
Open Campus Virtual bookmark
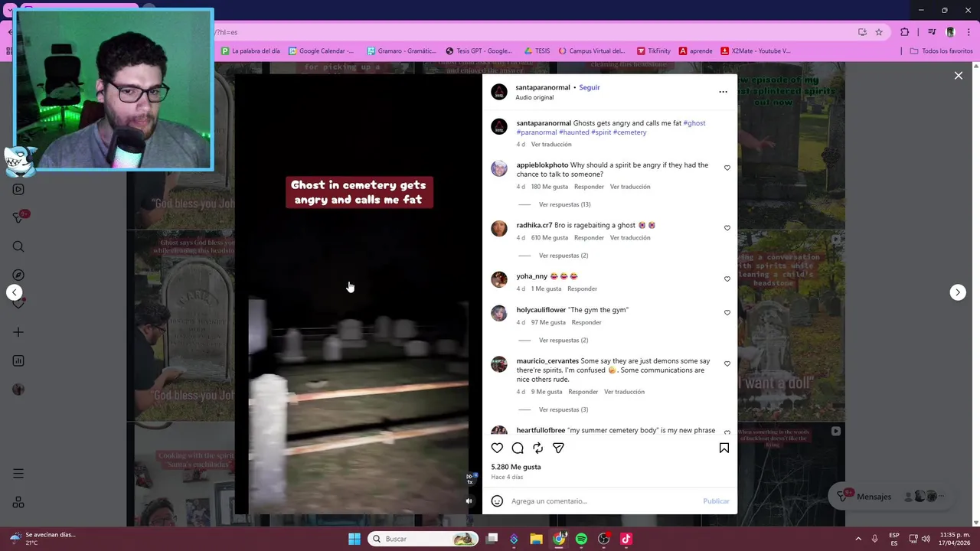[x=592, y=51]
